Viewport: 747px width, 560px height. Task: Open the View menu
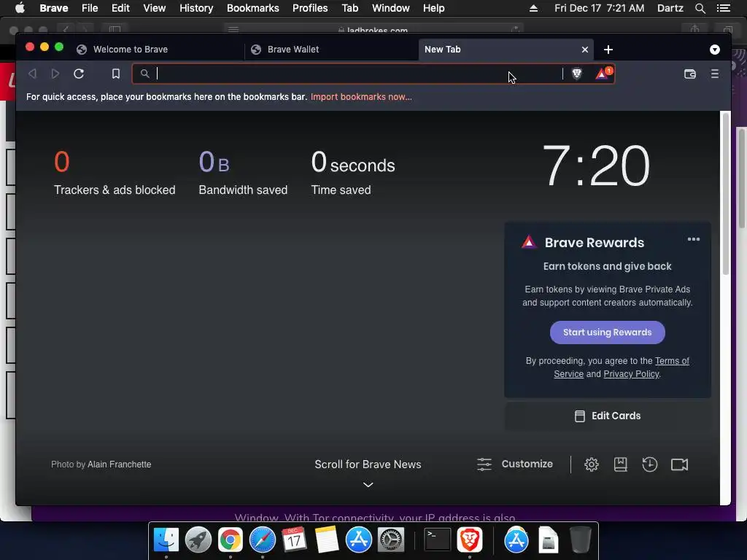155,8
